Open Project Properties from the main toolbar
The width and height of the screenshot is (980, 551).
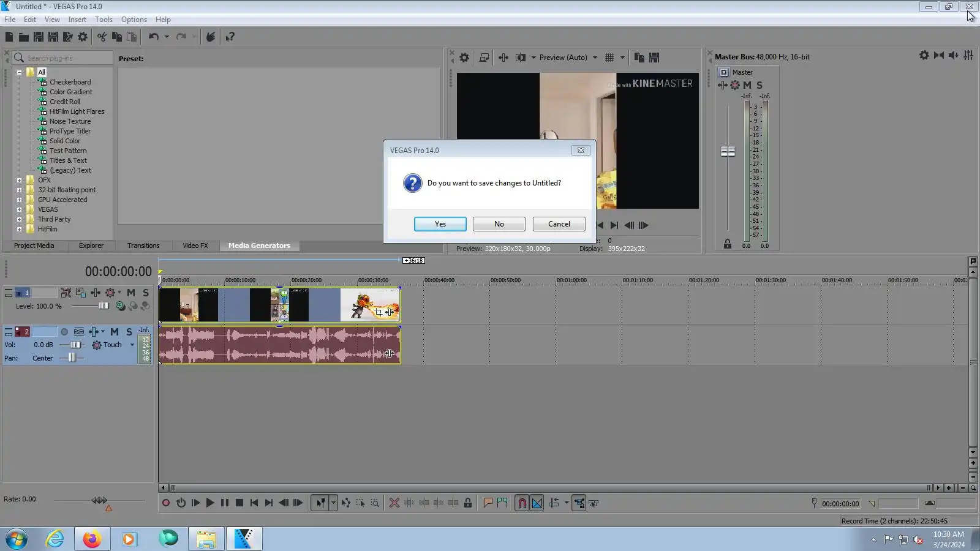point(83,37)
